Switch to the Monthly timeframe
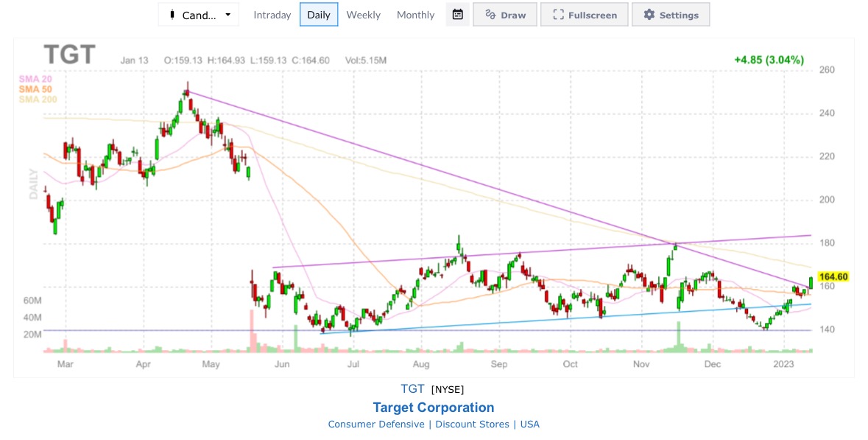Screen dimensions: 868x440 tap(415, 15)
